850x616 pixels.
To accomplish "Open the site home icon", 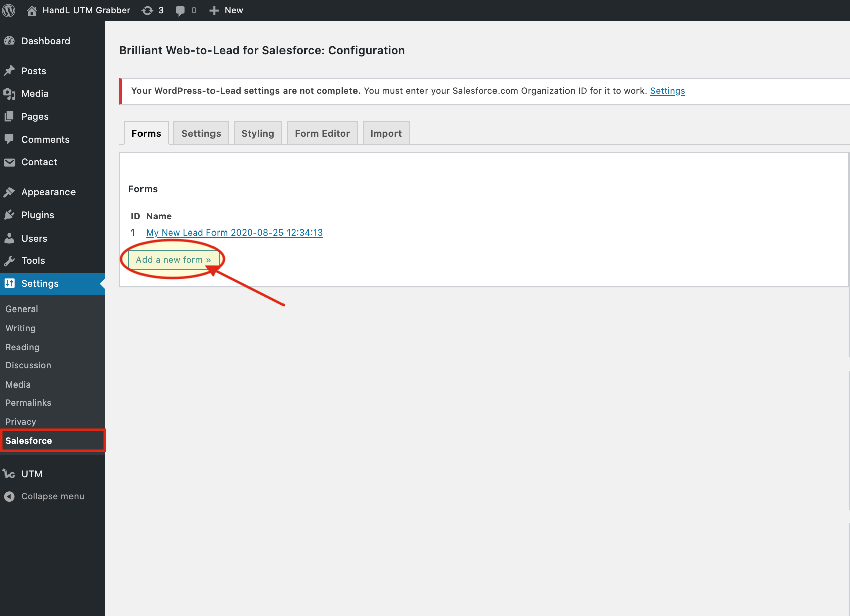I will (x=32, y=11).
